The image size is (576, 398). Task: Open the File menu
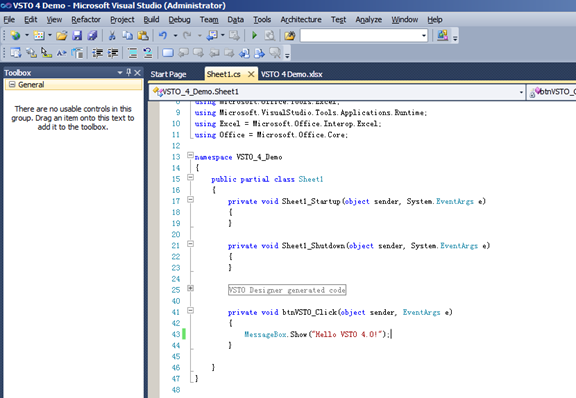(x=9, y=19)
